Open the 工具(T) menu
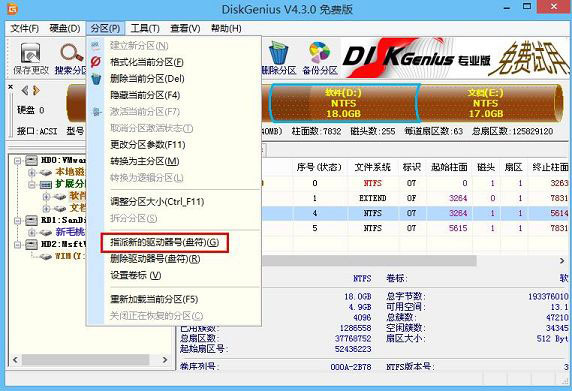The image size is (572, 391). click(145, 28)
